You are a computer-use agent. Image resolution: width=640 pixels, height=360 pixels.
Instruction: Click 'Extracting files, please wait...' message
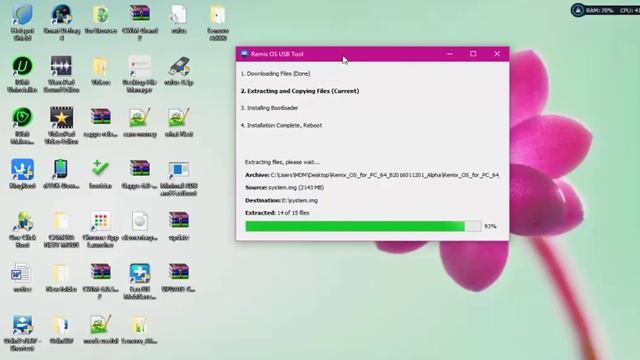(x=282, y=162)
